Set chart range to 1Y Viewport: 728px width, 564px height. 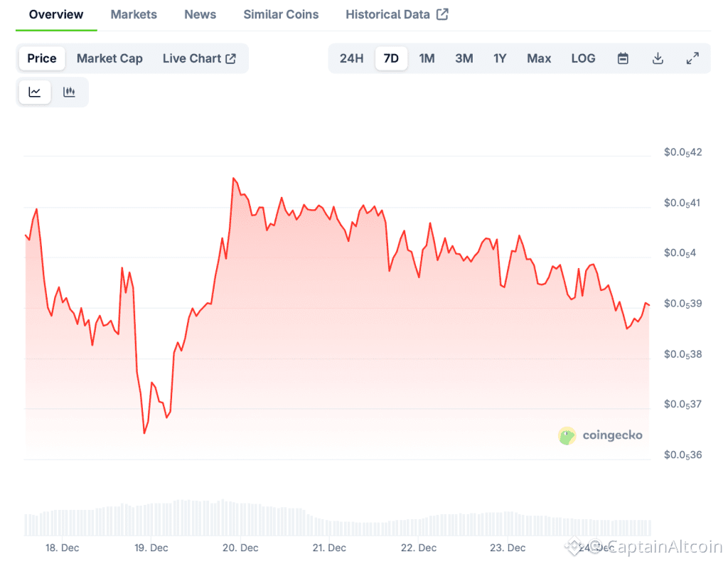(500, 58)
